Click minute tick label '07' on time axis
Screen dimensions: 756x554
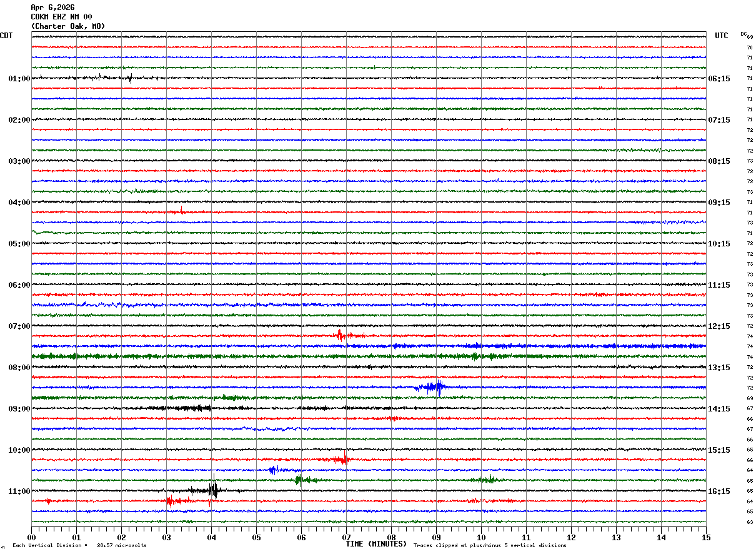click(x=347, y=537)
